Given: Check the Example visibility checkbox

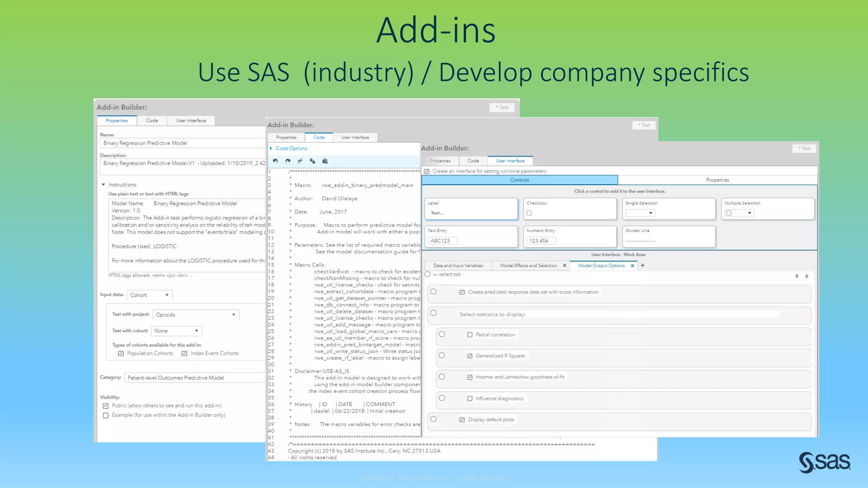Looking at the screenshot, I should (106, 416).
